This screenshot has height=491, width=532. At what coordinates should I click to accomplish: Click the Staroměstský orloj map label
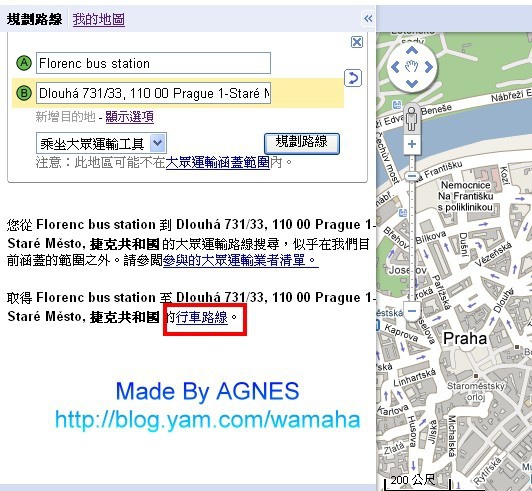click(x=476, y=391)
